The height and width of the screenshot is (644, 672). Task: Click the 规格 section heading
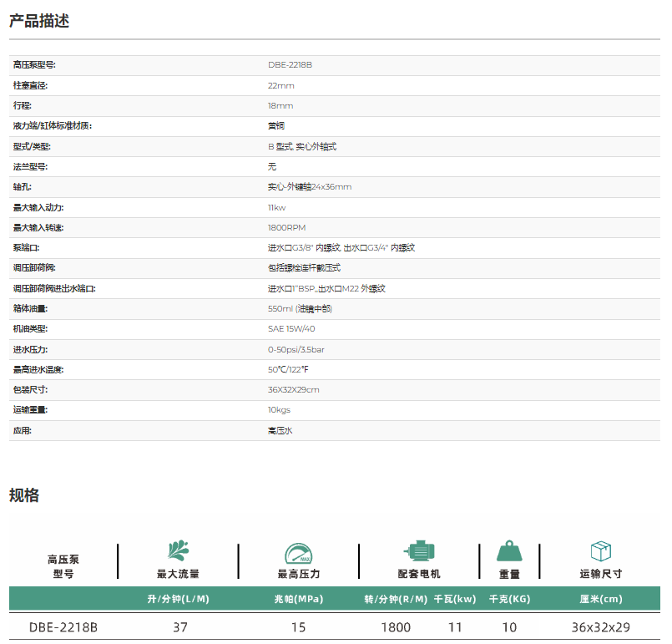tap(24, 495)
